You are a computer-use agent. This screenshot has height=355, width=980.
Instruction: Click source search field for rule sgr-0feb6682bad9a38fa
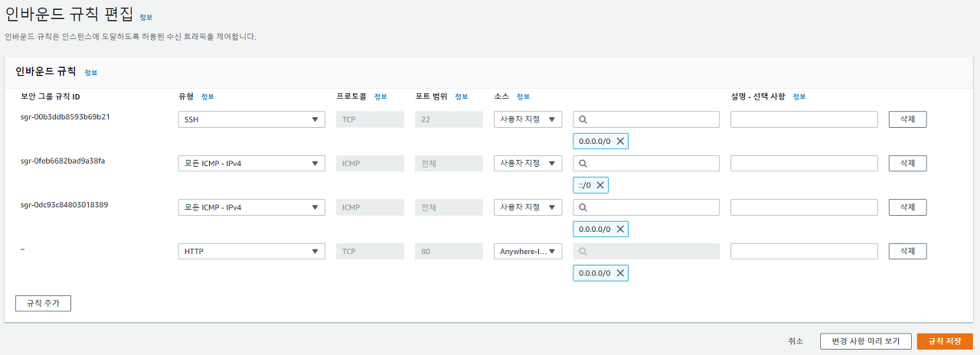[x=646, y=164]
